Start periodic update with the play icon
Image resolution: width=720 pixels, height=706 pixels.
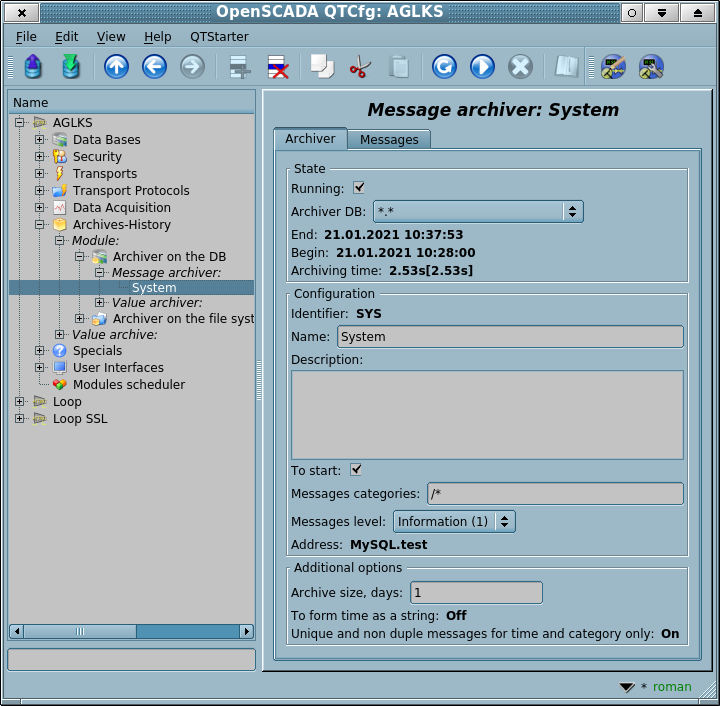(x=482, y=67)
